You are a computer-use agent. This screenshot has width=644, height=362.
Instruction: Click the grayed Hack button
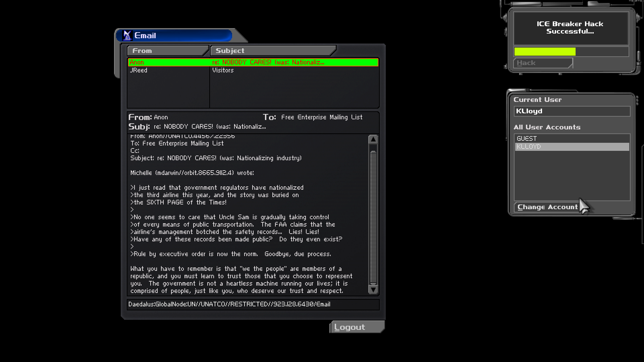click(543, 63)
